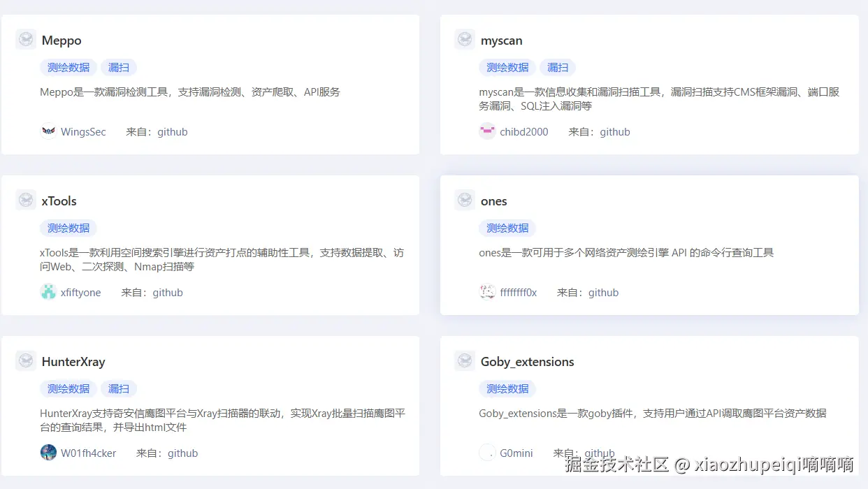868x489 pixels.
Task: Select 测绘数据 tag on ones card
Action: (x=507, y=228)
